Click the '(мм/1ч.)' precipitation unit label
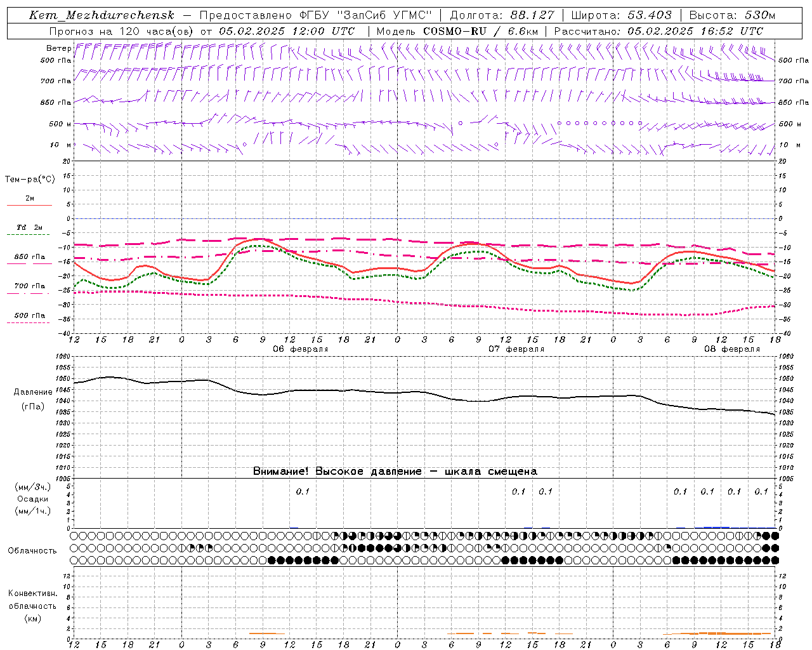This screenshot has width=812, height=650. 33,511
